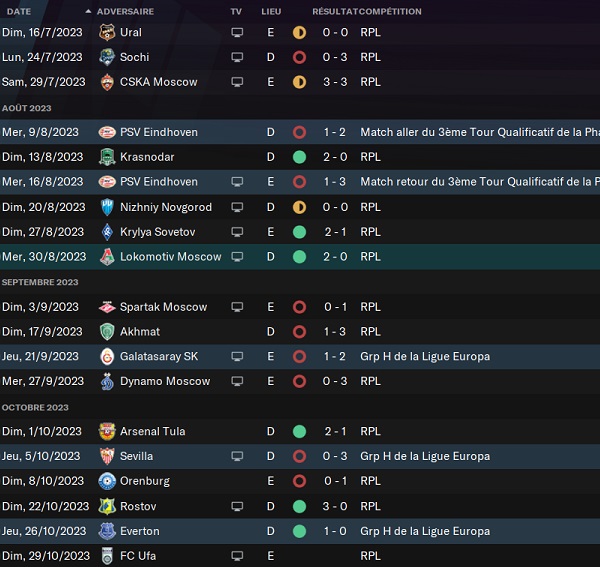Open Dynamo Moscow team page
Image resolution: width=600 pixels, height=567 pixels.
pos(165,381)
